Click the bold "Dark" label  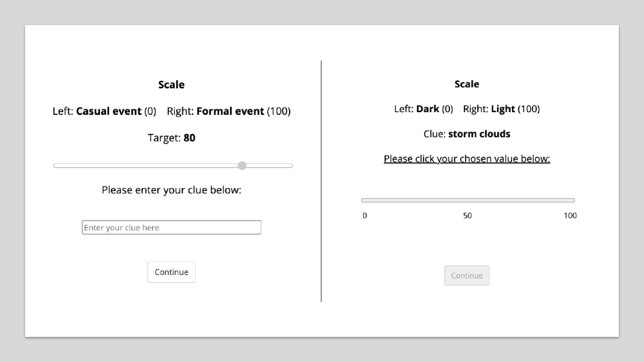point(428,109)
